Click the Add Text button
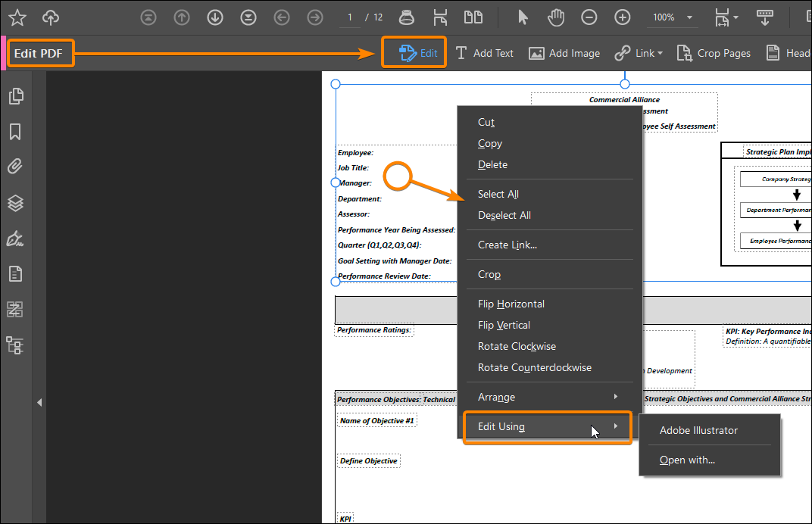This screenshot has height=524, width=812. tap(485, 53)
